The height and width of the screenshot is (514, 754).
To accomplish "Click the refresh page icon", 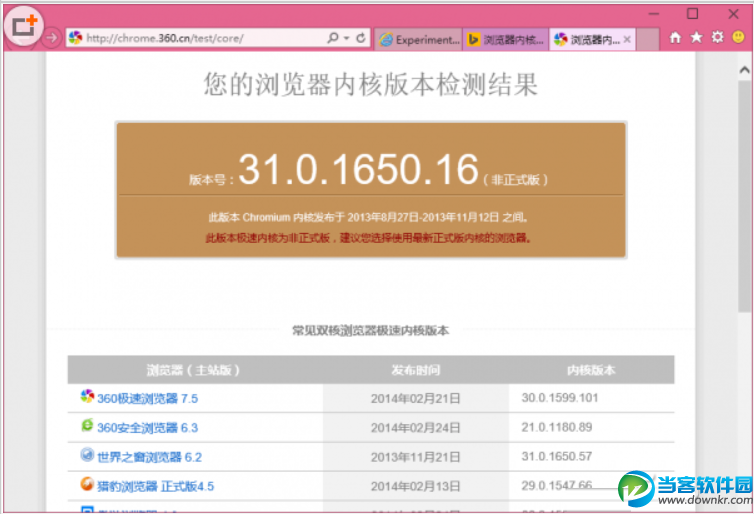I will coord(361,38).
